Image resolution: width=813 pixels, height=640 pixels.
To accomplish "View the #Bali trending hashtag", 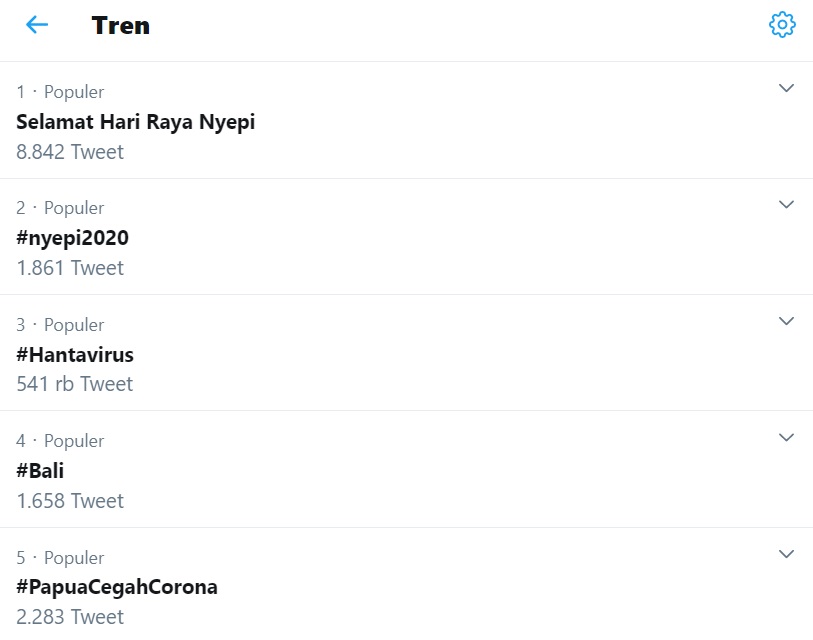I will 40,471.
